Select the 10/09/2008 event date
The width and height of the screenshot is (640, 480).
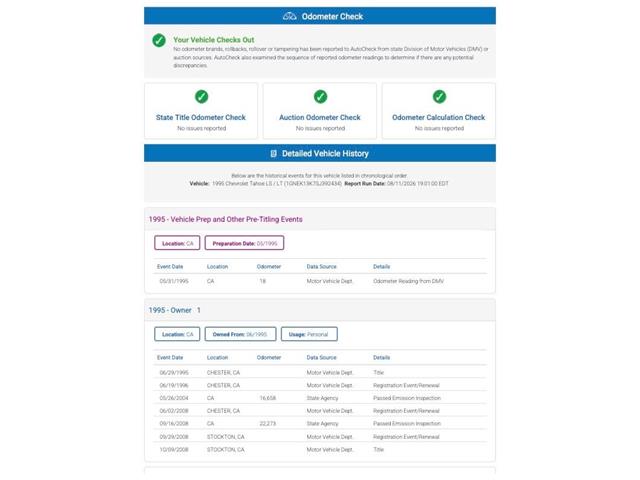[x=174, y=450]
